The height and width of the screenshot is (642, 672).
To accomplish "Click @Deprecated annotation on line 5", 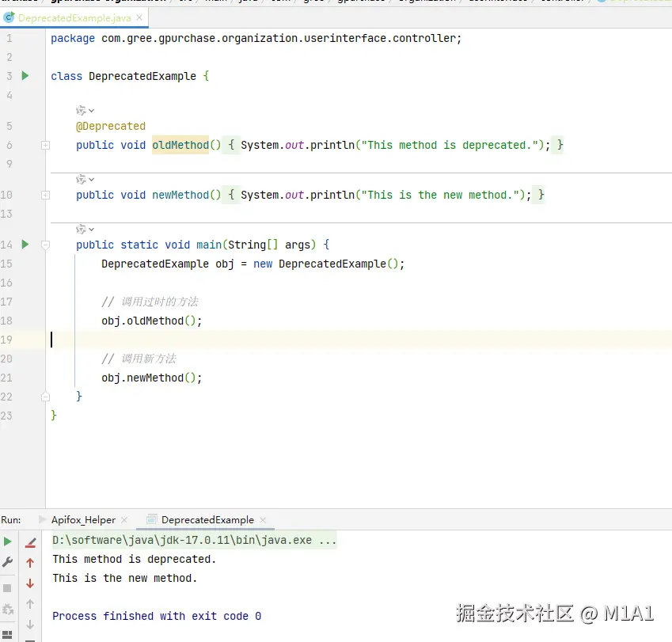I will coord(111,126).
